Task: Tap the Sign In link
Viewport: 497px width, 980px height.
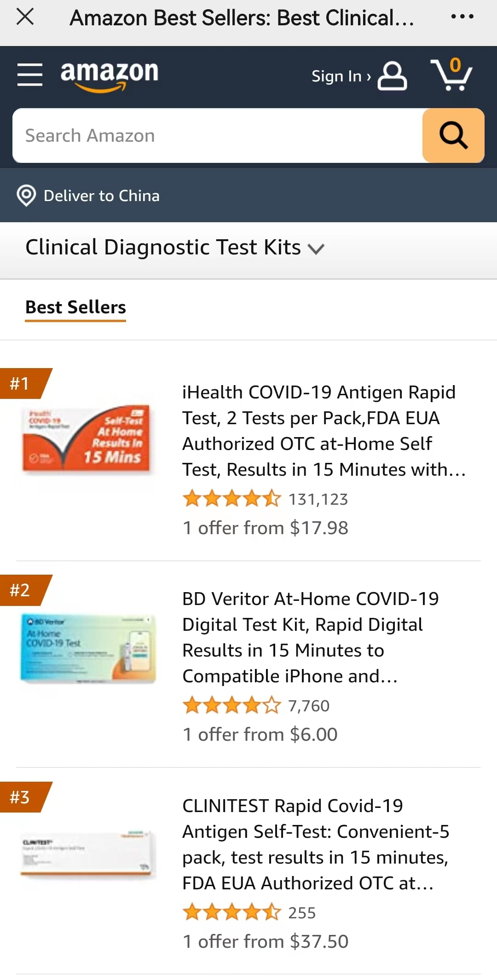Action: tap(341, 76)
